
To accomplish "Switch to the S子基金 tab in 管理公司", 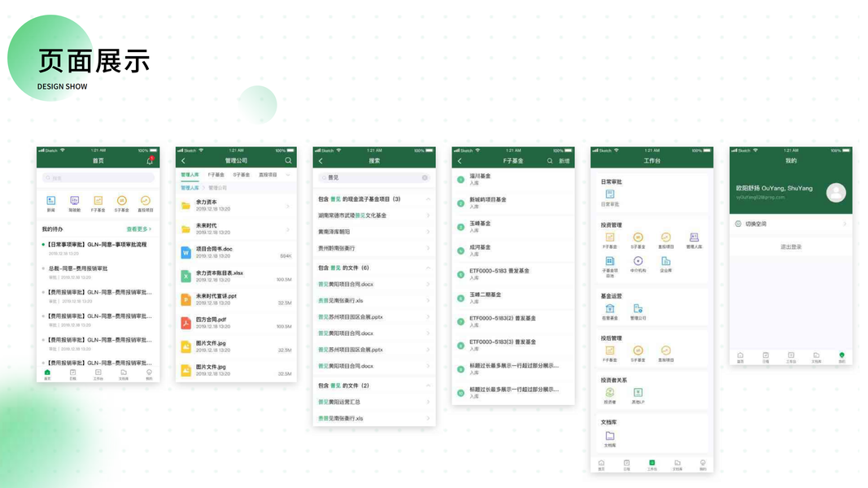I will coord(242,175).
